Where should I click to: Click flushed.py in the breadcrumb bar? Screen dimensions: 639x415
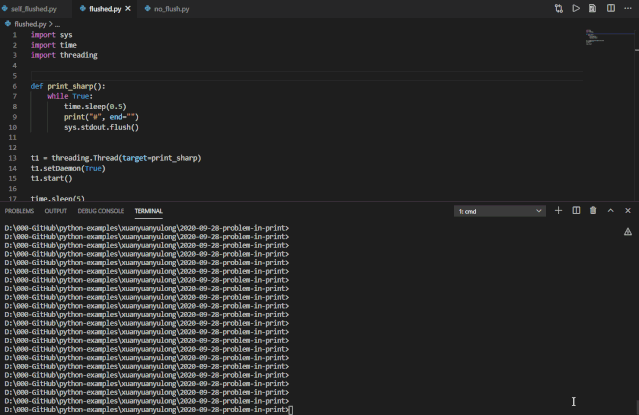(29, 23)
